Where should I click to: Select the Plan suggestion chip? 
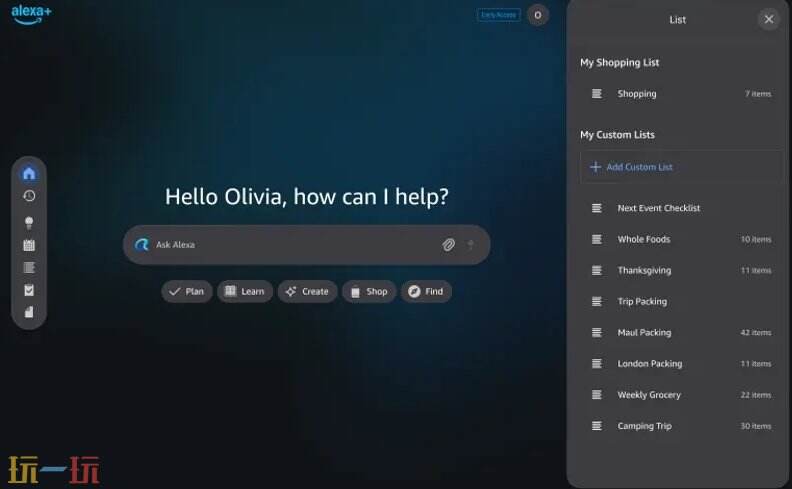pyautogui.click(x=186, y=291)
